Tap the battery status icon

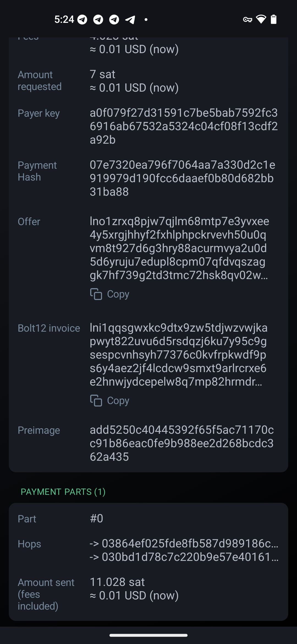274,19
